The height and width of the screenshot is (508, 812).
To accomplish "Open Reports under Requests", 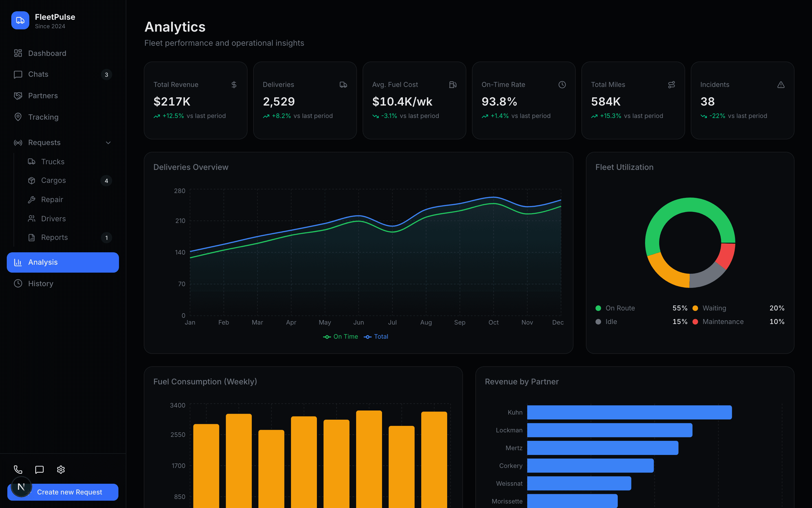I will 70,238.
